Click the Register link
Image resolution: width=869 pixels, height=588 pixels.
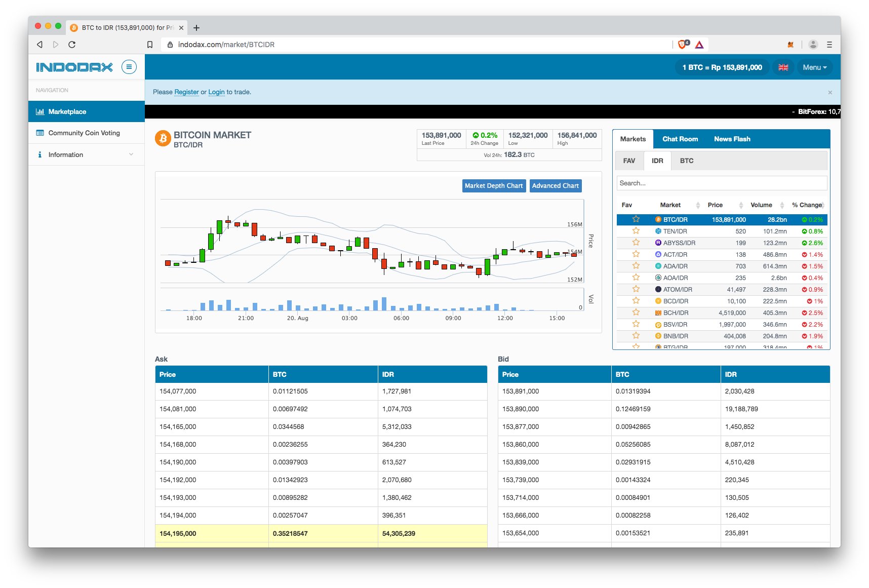point(186,92)
